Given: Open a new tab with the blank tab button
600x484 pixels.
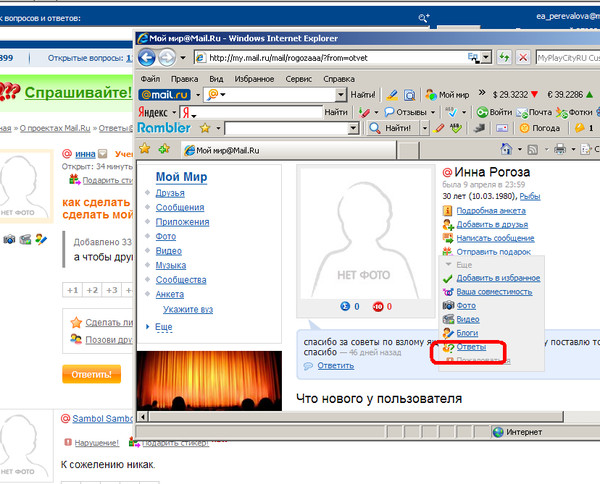Looking at the screenshot, I should 408,150.
